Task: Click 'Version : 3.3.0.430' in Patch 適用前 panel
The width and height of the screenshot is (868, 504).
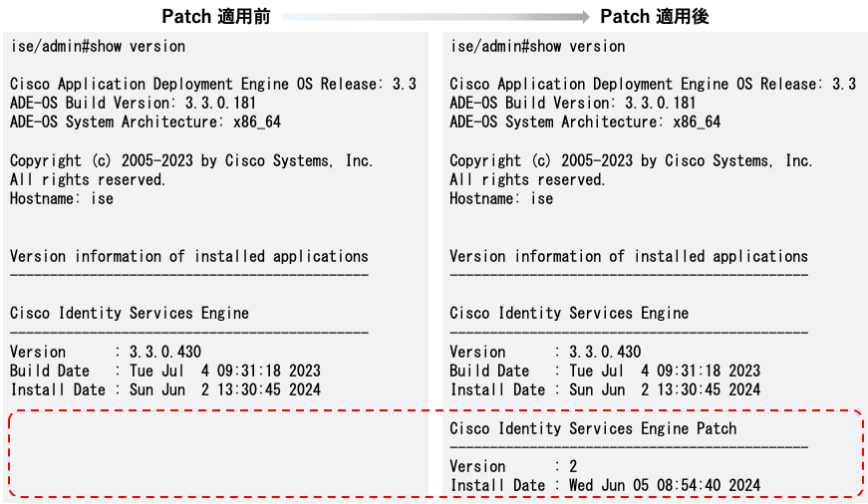Action: (106, 352)
